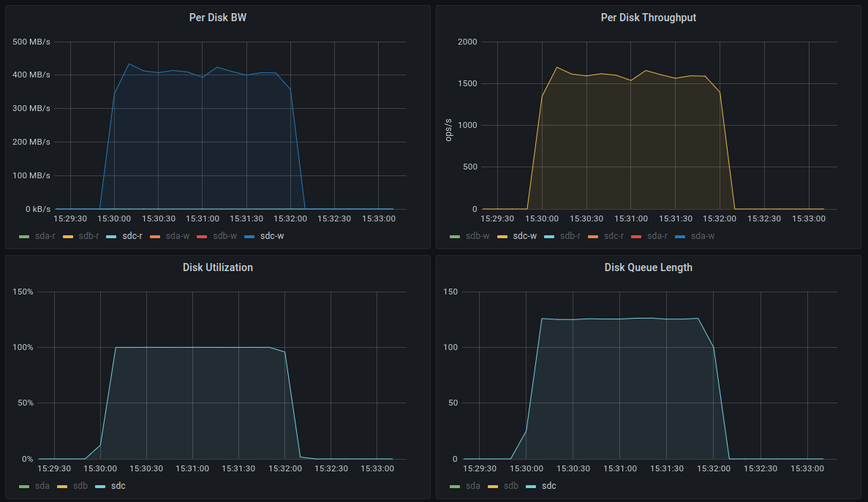
Task: Show sdc series in Disk Utilization legend
Action: (x=118, y=486)
